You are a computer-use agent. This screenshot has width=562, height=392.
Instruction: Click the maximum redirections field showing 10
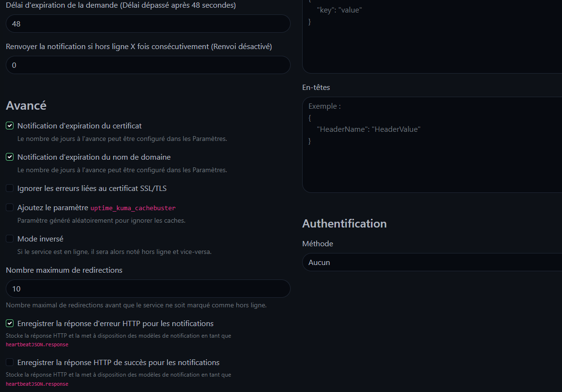(148, 289)
